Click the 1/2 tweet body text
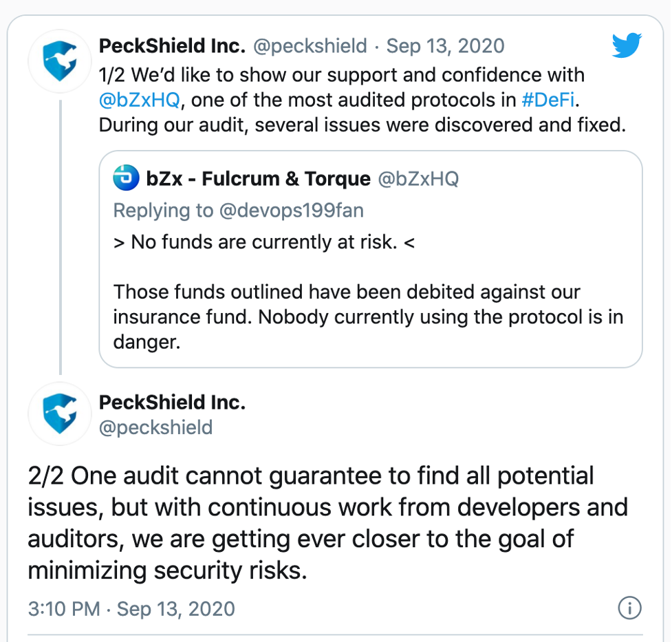 click(362, 100)
